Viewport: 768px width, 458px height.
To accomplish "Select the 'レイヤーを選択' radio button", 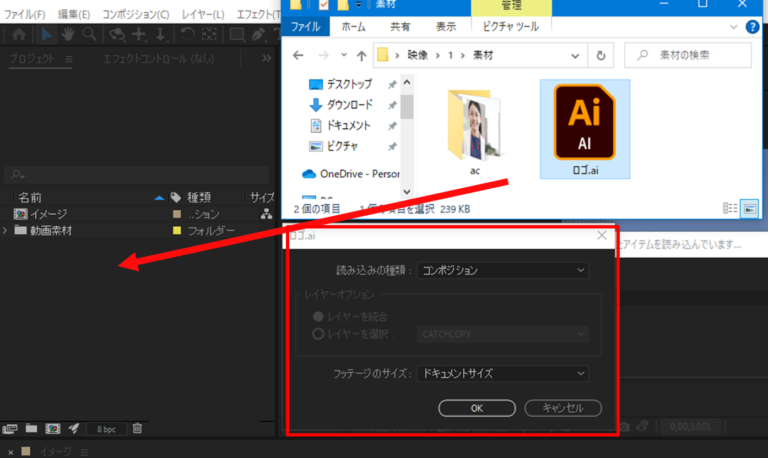I will pos(319,334).
